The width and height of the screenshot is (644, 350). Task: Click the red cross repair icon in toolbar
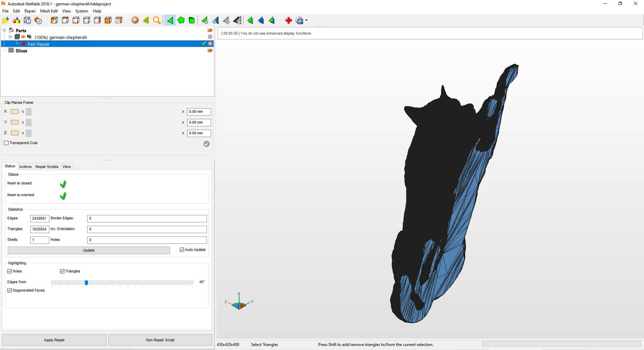point(288,20)
